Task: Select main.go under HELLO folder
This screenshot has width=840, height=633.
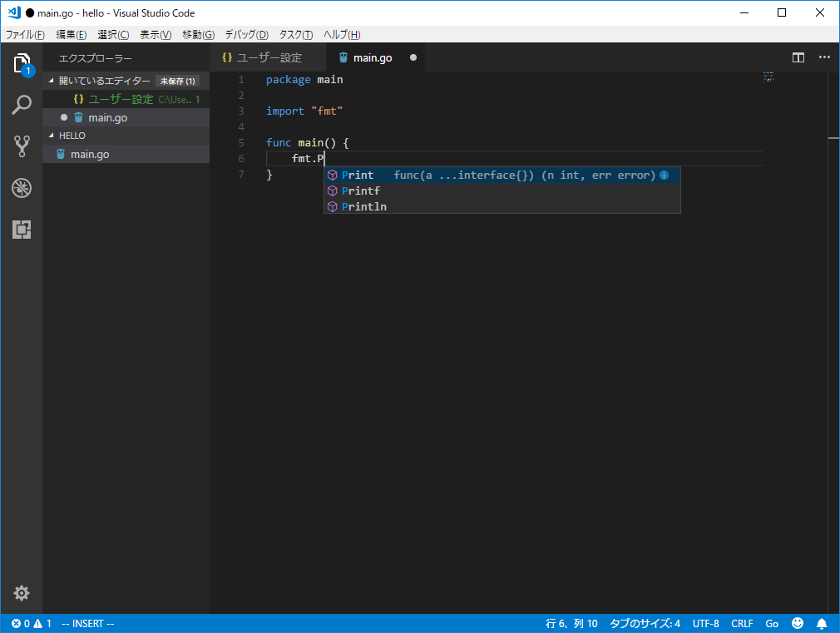Action: [126, 155]
